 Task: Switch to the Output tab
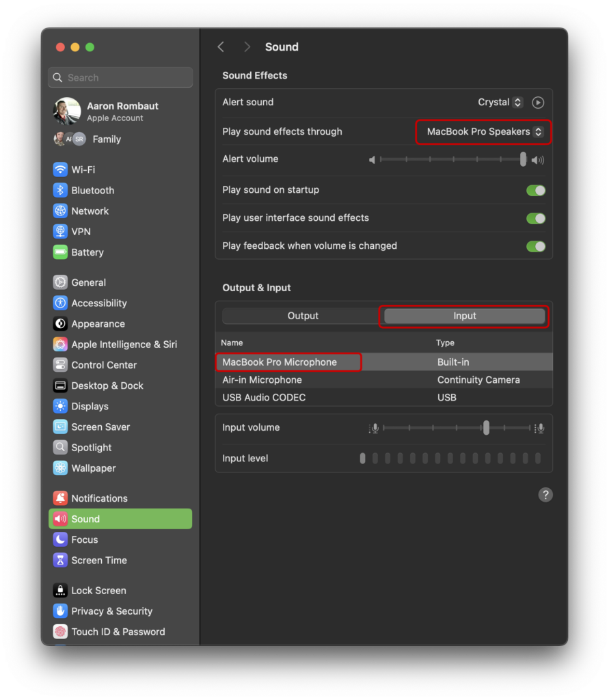[x=303, y=316]
